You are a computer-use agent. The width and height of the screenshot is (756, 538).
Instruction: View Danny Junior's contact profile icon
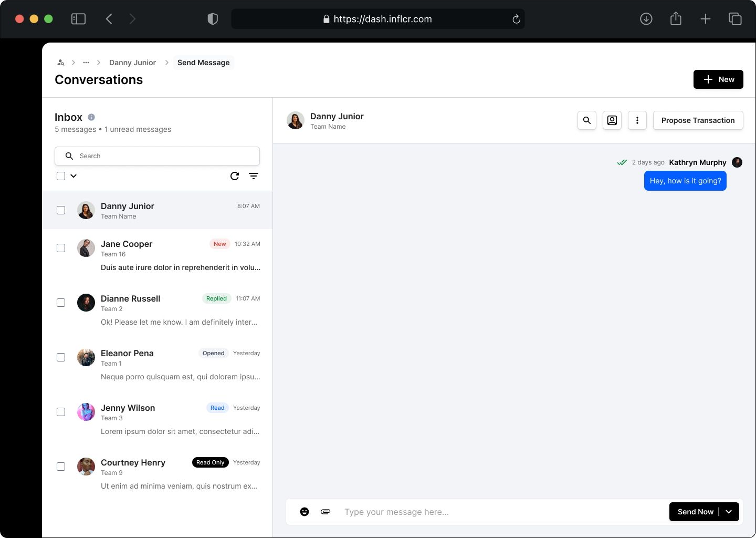pyautogui.click(x=612, y=120)
